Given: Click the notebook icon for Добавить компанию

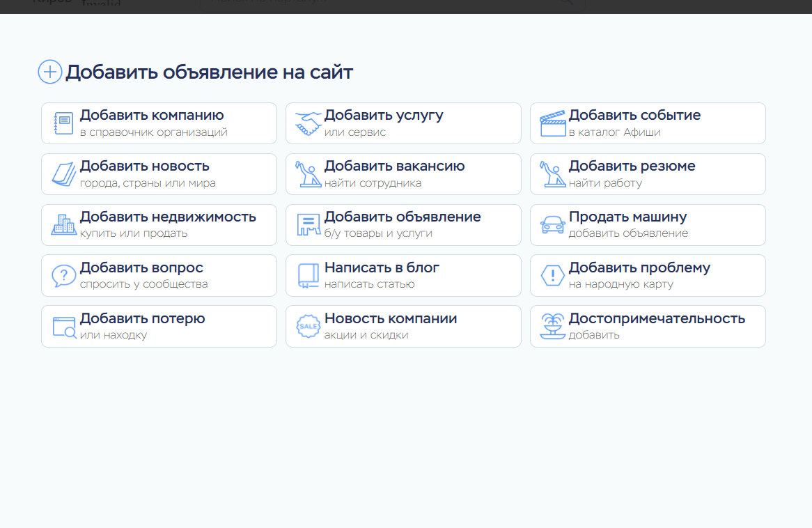Looking at the screenshot, I should 64,123.
